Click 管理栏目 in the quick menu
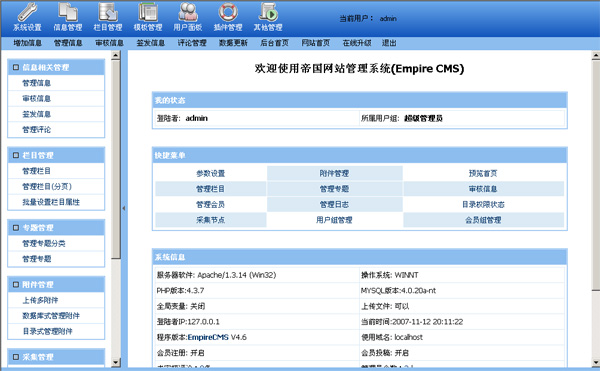Image resolution: width=600 pixels, height=371 pixels. [x=210, y=189]
